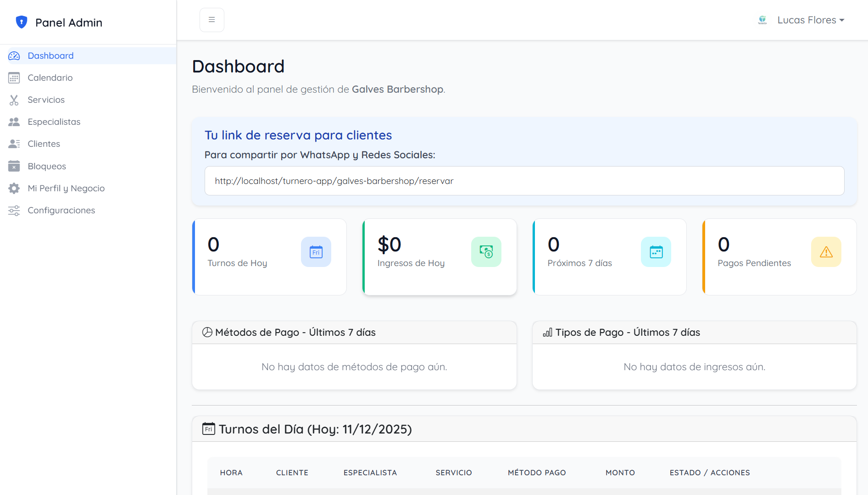
Task: Open the Turnos de Hoy stat card
Action: (269, 257)
